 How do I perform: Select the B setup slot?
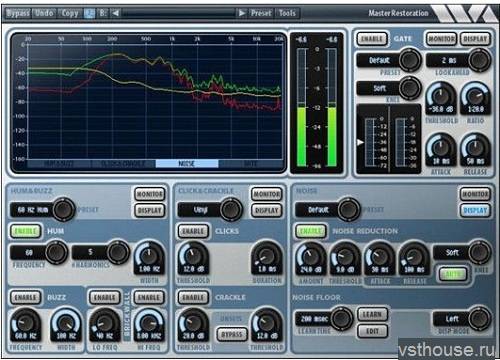103,13
